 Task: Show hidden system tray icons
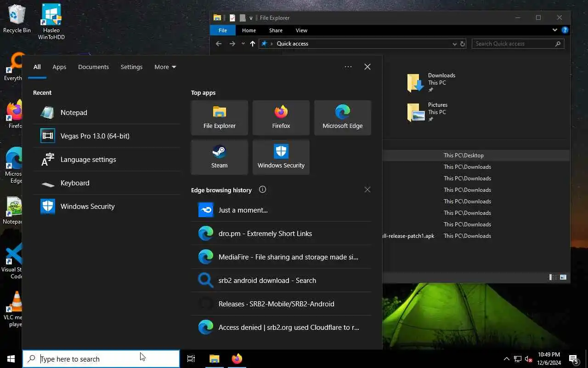[507, 359]
